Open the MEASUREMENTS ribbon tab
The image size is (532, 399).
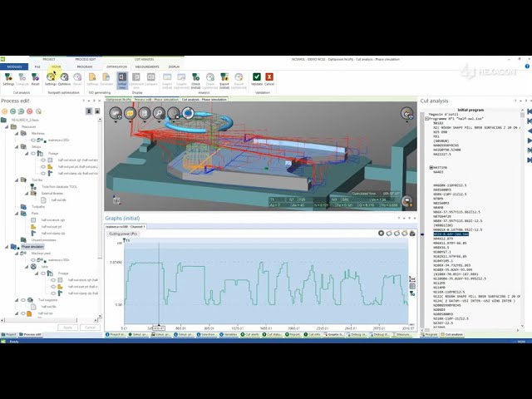pos(147,66)
